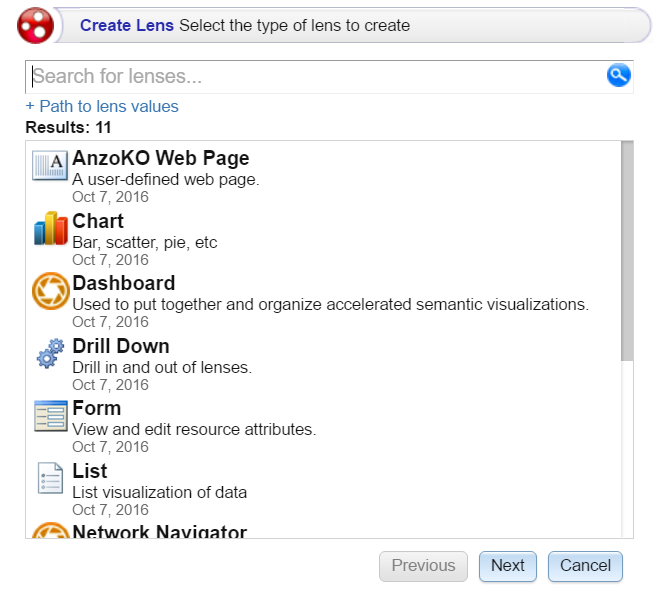
Task: Choose the Dashboard lens title
Action: [124, 283]
